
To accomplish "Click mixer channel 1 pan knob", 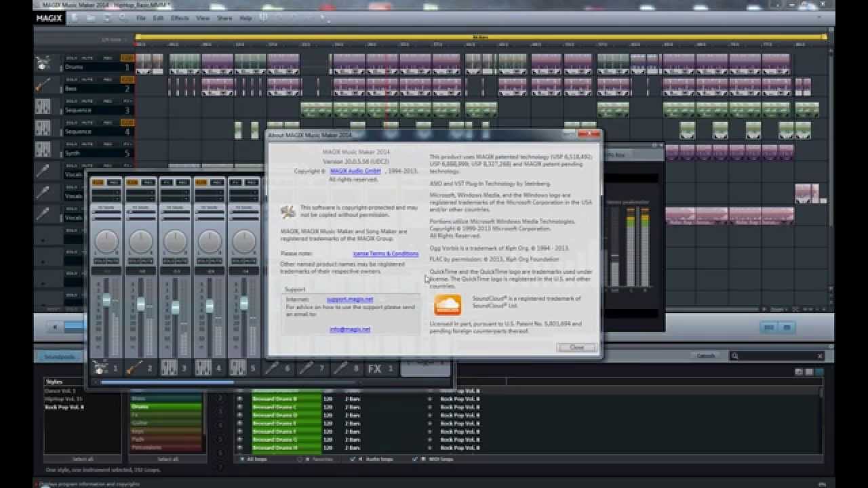I will click(106, 241).
